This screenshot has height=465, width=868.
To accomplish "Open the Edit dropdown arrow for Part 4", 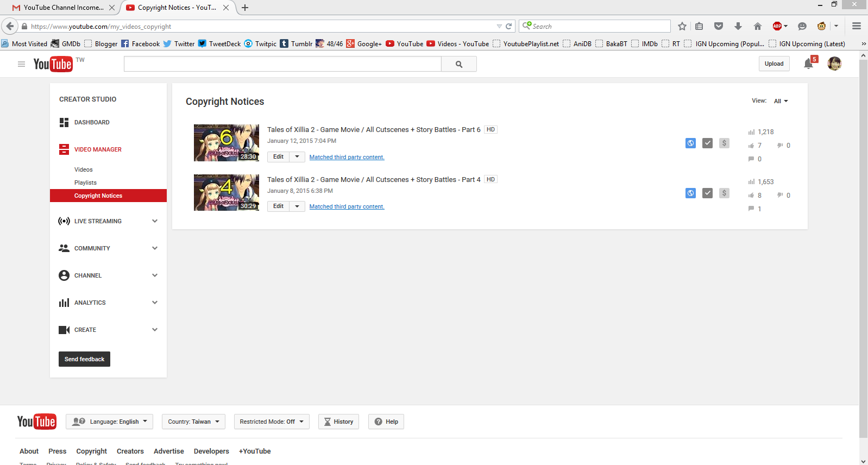I will click(297, 206).
